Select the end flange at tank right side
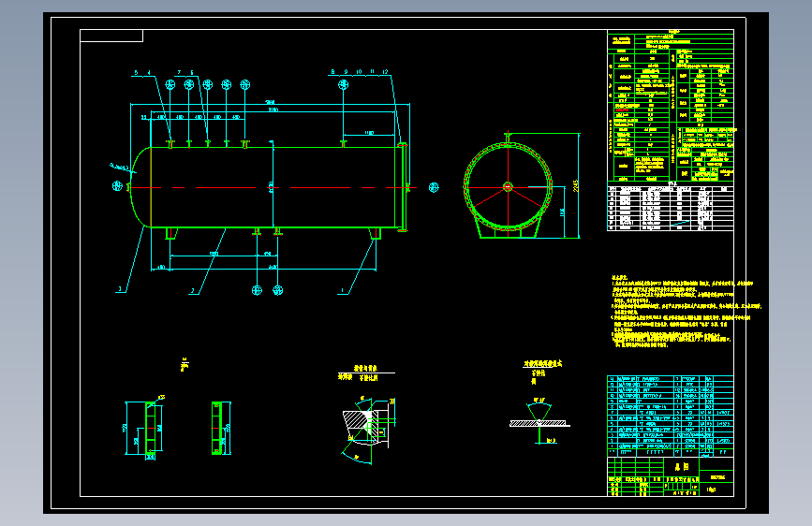812x526 pixels. 403,187
